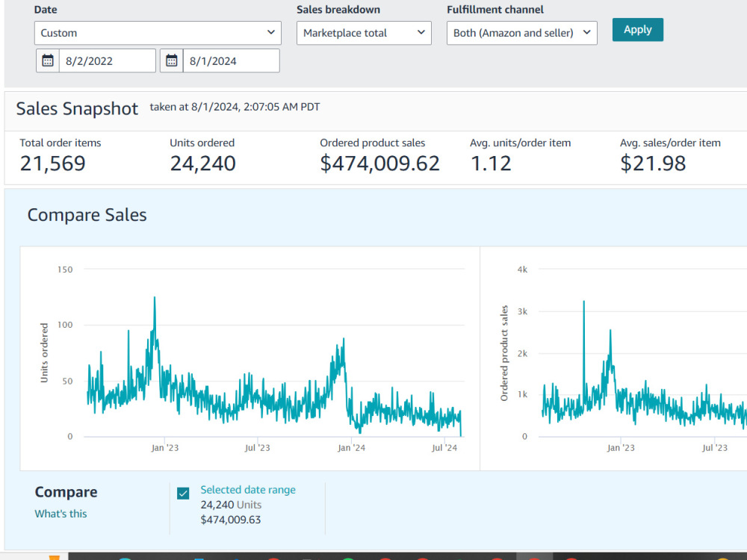This screenshot has height=560, width=747.
Task: Click the Selected date range label link
Action: tap(248, 490)
